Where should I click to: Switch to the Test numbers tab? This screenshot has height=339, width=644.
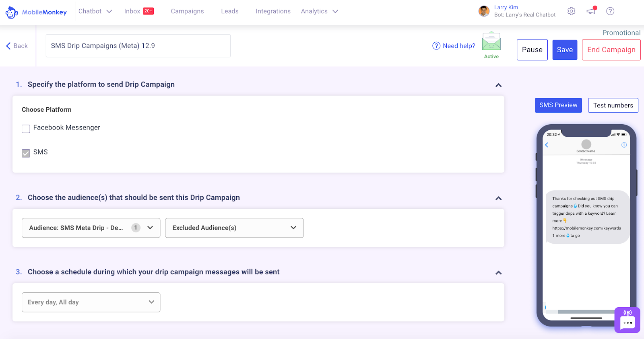click(613, 105)
